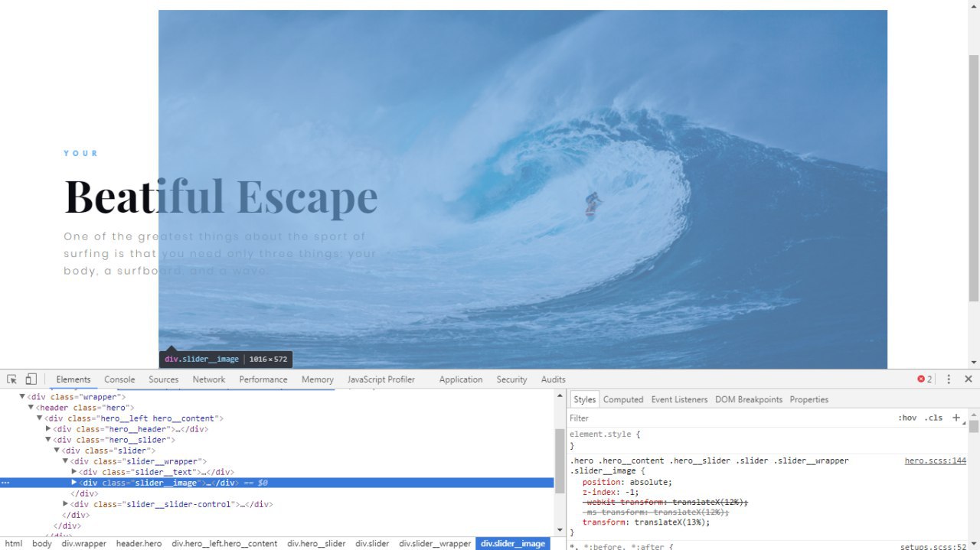Focus the styles Filter input
This screenshot has height=550, width=980.
727,418
